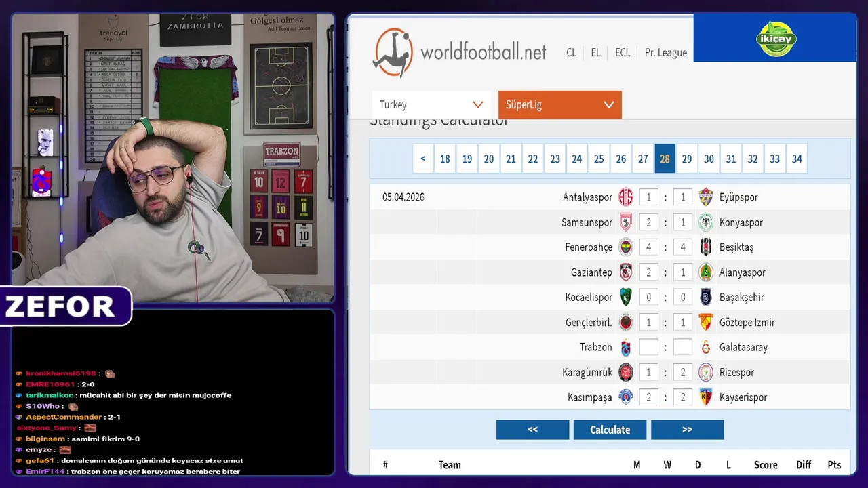Open the Turkey country dropdown
This screenshot has height=488, width=868.
click(431, 104)
